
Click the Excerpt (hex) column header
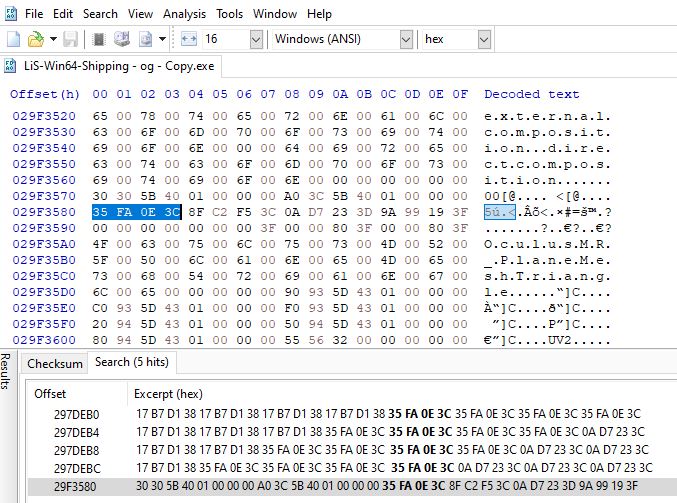tap(168, 394)
